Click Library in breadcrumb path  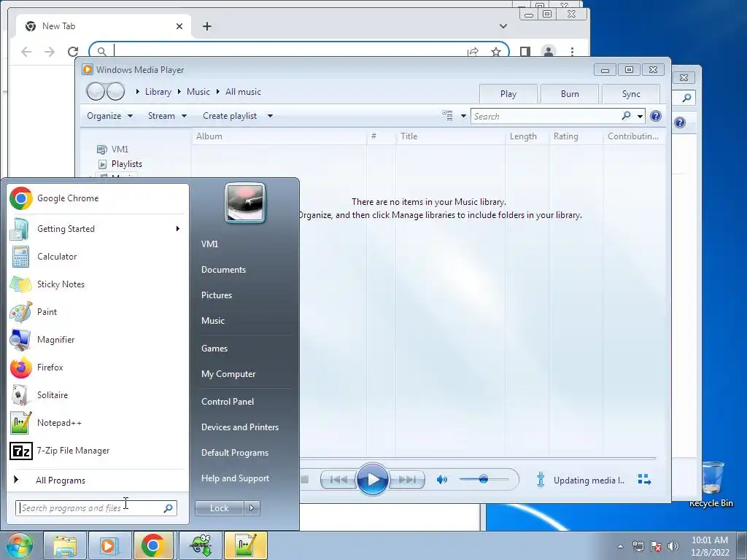(158, 92)
